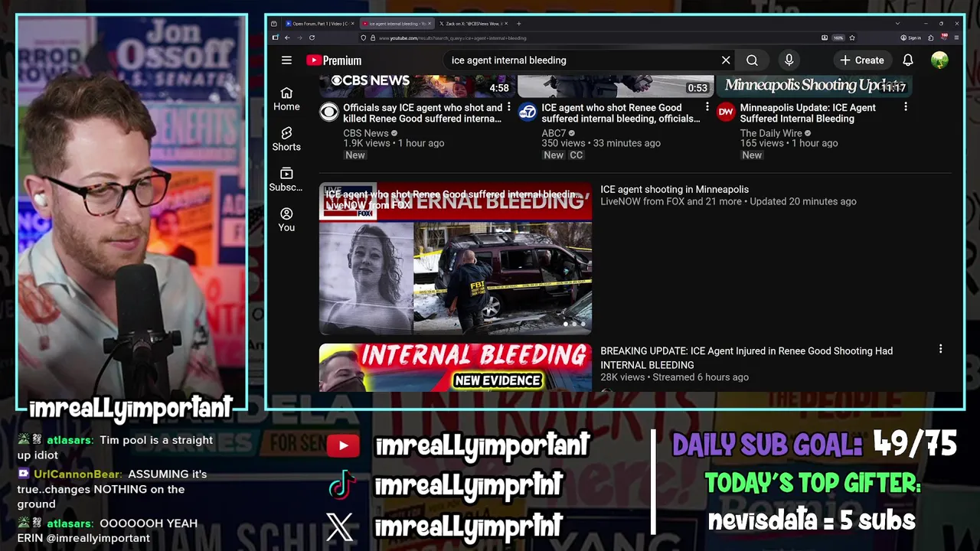
Task: Reload the page with the browser refresh button
Action: [312, 37]
